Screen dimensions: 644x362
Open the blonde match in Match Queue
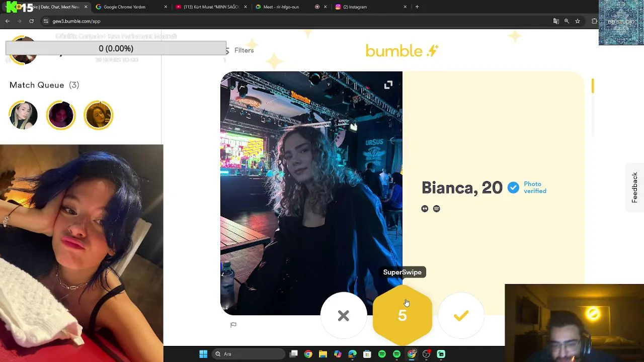[x=23, y=115]
